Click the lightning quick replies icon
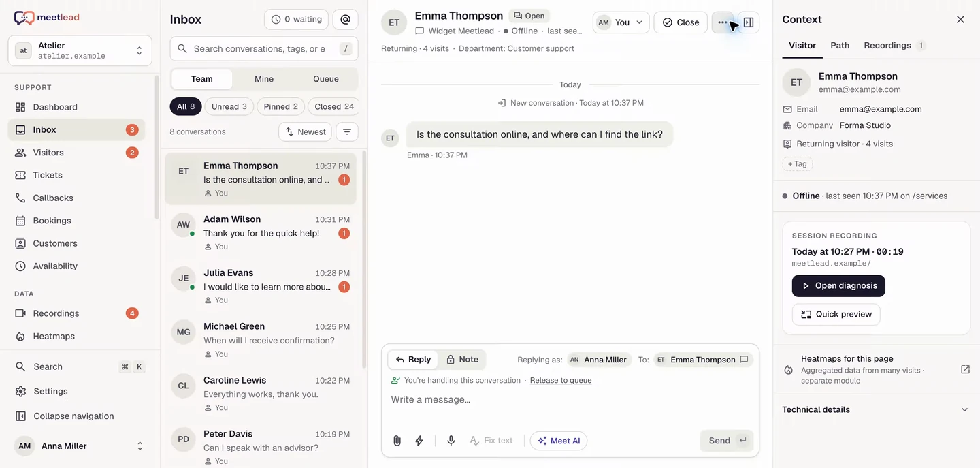This screenshot has width=980, height=468. pyautogui.click(x=419, y=441)
